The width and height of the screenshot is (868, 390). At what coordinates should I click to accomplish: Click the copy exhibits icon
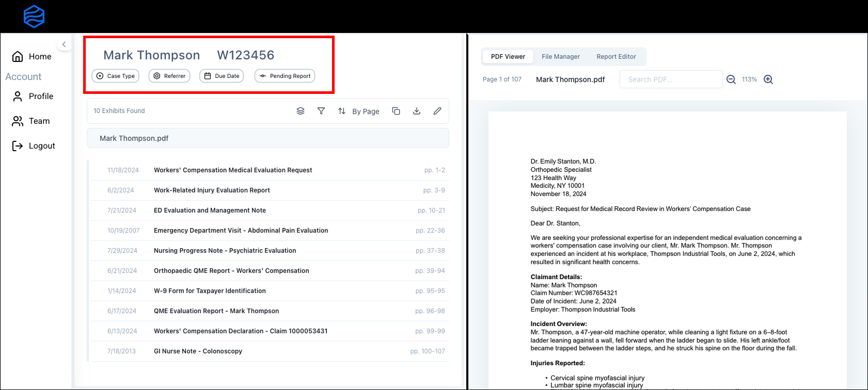[x=396, y=111]
